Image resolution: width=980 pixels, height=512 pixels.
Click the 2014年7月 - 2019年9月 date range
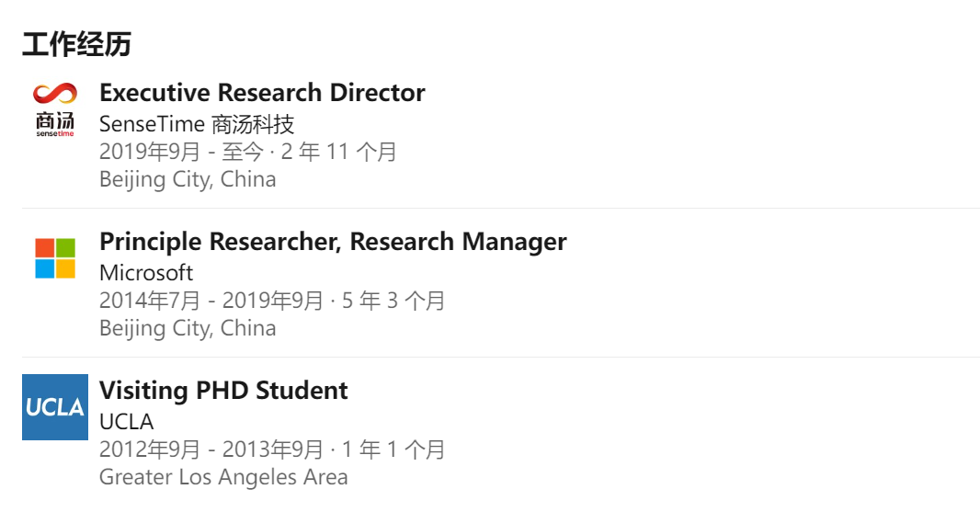pyautogui.click(x=211, y=301)
